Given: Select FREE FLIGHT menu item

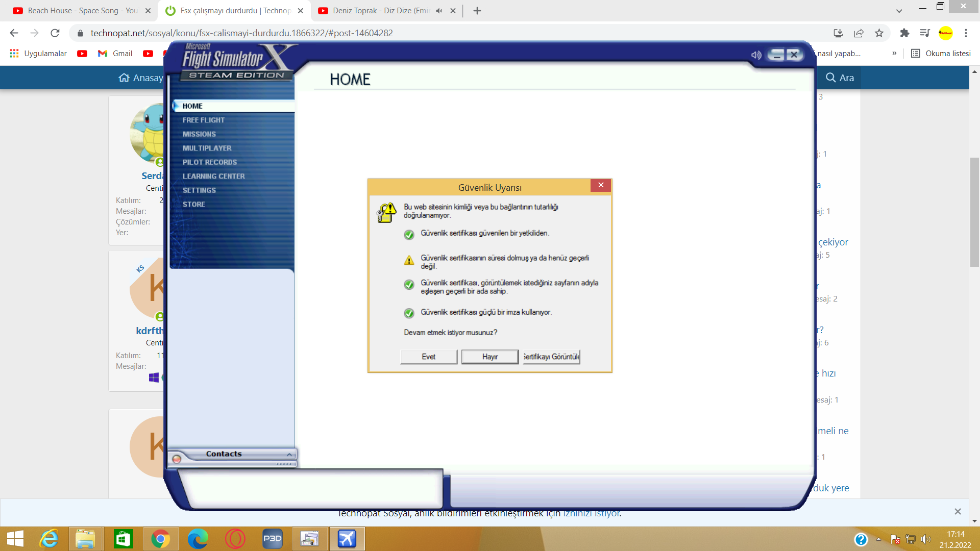Looking at the screenshot, I should [203, 120].
